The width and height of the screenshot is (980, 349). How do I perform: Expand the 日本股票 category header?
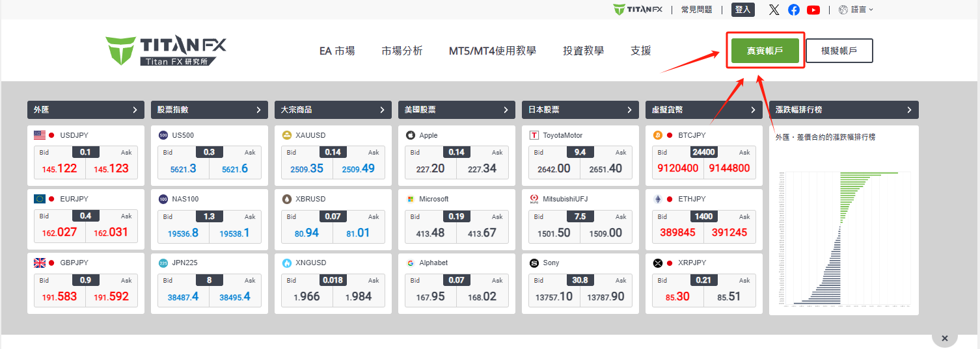coord(580,110)
